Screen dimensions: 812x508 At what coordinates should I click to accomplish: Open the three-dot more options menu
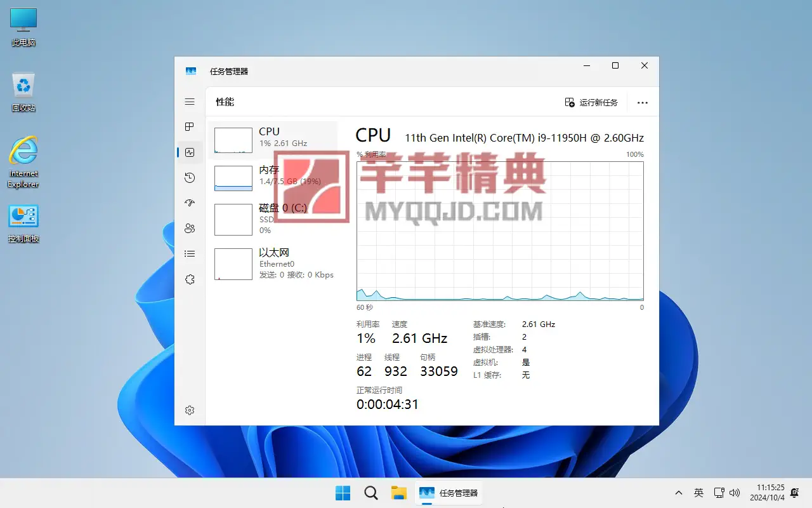click(x=643, y=103)
